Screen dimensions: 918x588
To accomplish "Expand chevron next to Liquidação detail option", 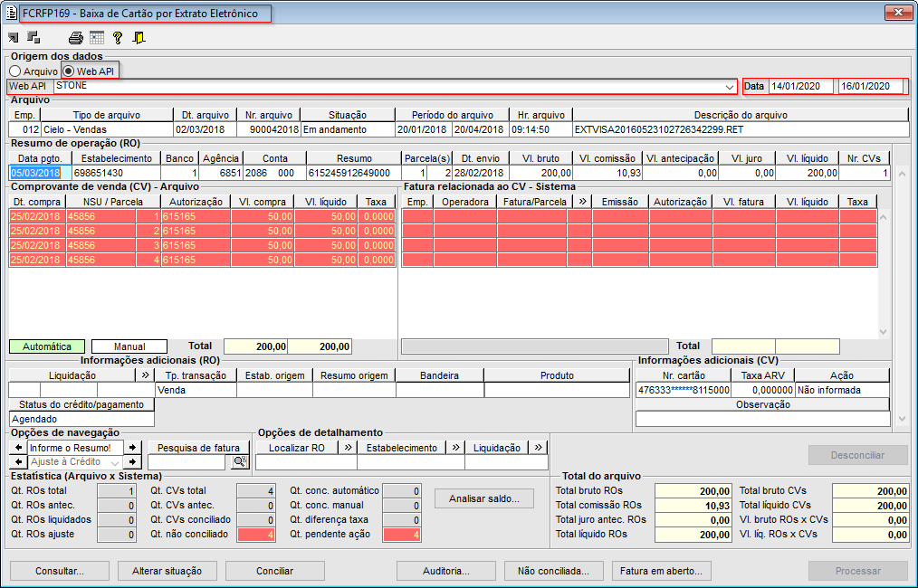I will (x=538, y=448).
